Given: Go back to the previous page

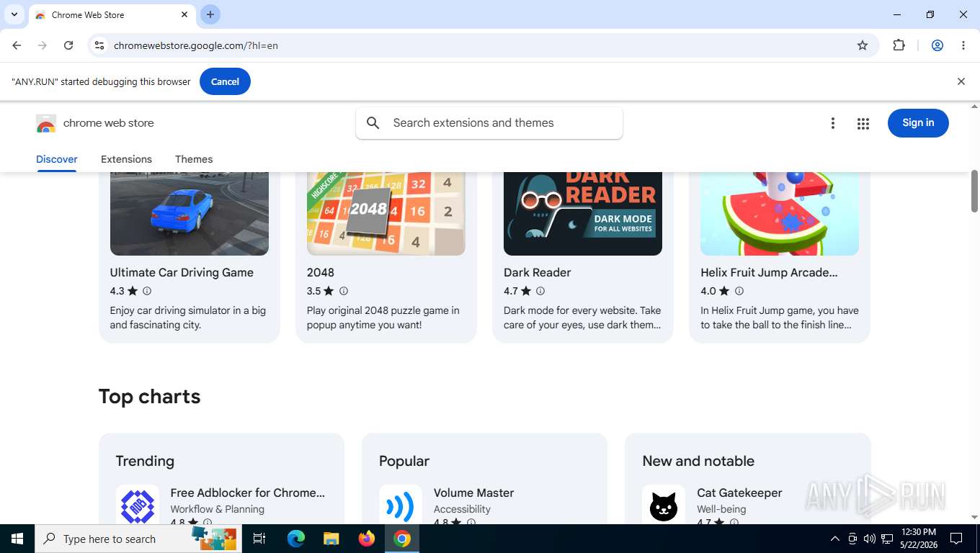Looking at the screenshot, I should [x=17, y=45].
